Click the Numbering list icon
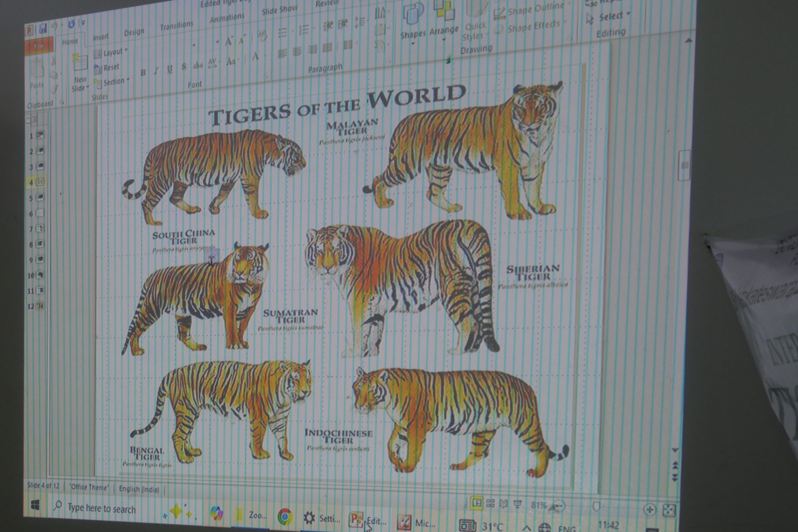The width and height of the screenshot is (798, 532). pos(304,30)
